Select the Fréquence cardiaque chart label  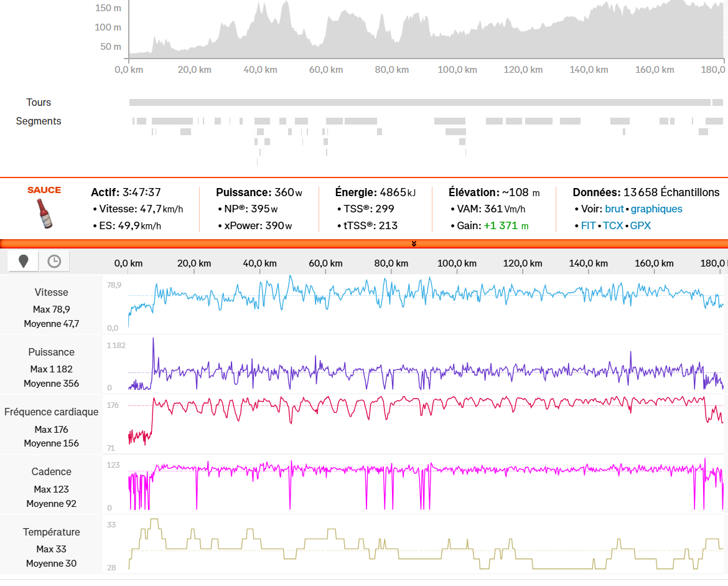coord(52,412)
